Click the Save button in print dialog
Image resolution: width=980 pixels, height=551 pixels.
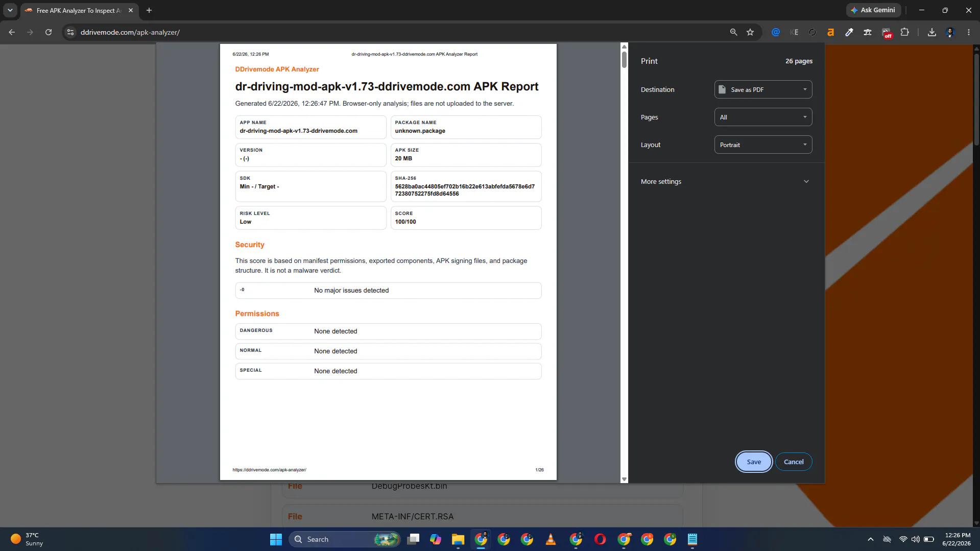pyautogui.click(x=754, y=462)
